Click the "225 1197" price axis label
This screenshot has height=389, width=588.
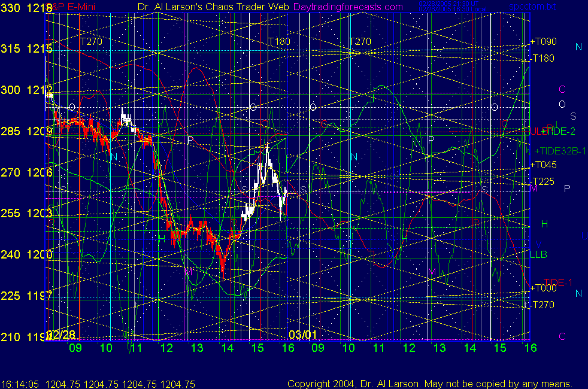point(26,296)
